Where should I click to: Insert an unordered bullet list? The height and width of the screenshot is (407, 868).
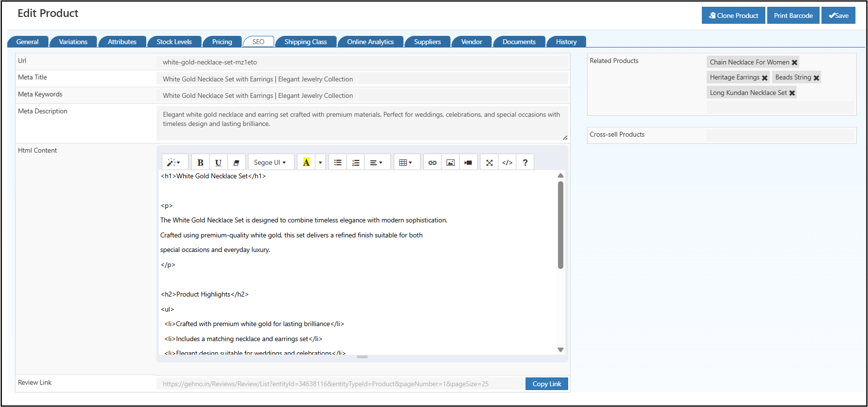click(x=338, y=162)
